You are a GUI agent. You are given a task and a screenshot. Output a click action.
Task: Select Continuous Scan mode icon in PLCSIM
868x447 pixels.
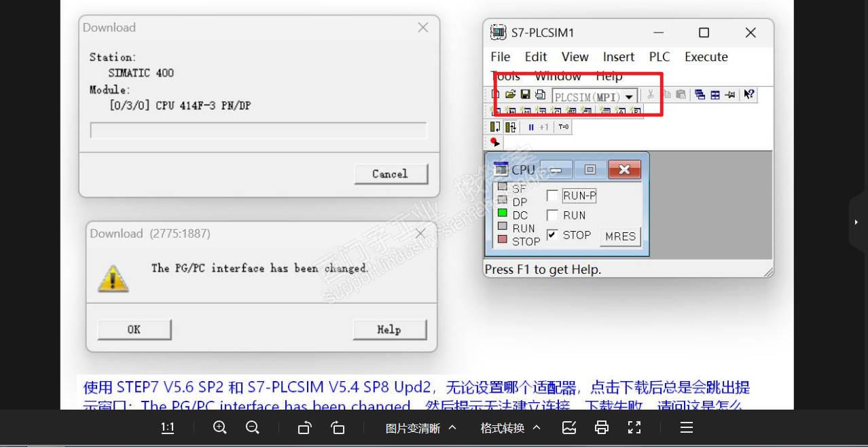511,127
